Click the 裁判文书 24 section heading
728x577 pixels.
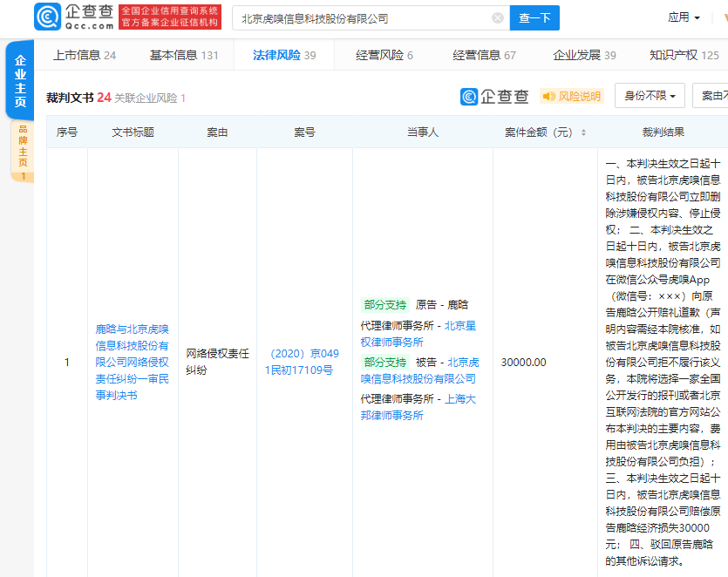pyautogui.click(x=78, y=98)
